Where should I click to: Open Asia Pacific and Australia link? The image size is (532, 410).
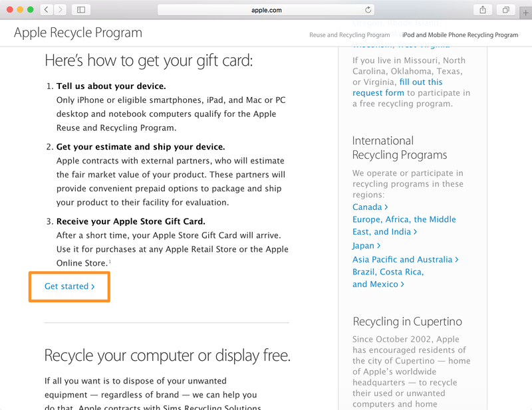coord(405,259)
